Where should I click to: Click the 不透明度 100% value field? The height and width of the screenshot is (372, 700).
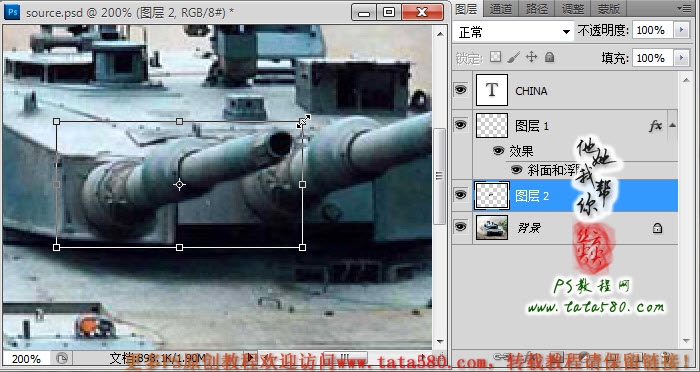tap(652, 30)
